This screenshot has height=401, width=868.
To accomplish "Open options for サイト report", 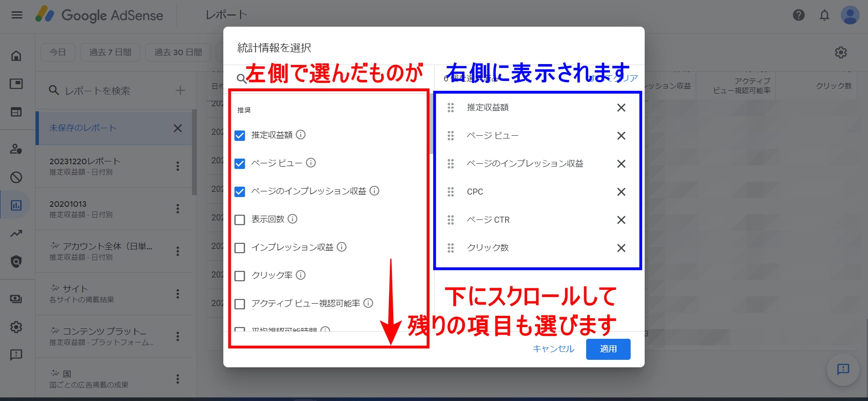I will pos(177,294).
